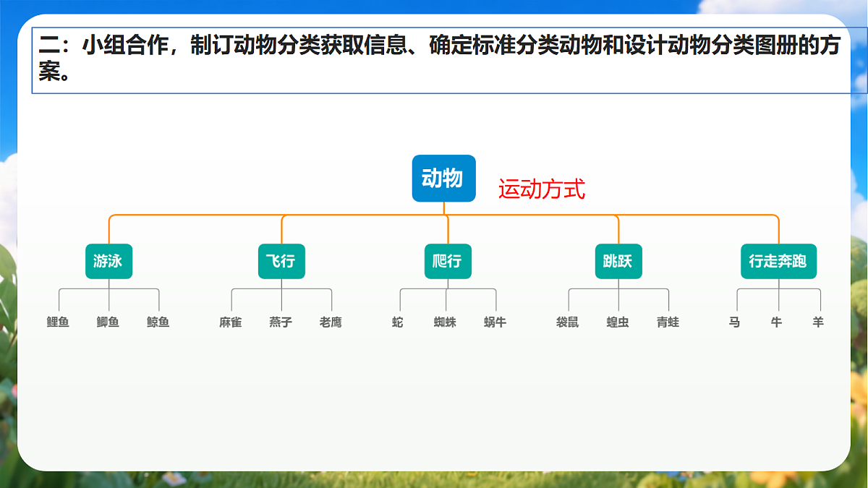Select the 牛 leaf label
The image size is (868, 488).
tap(777, 322)
